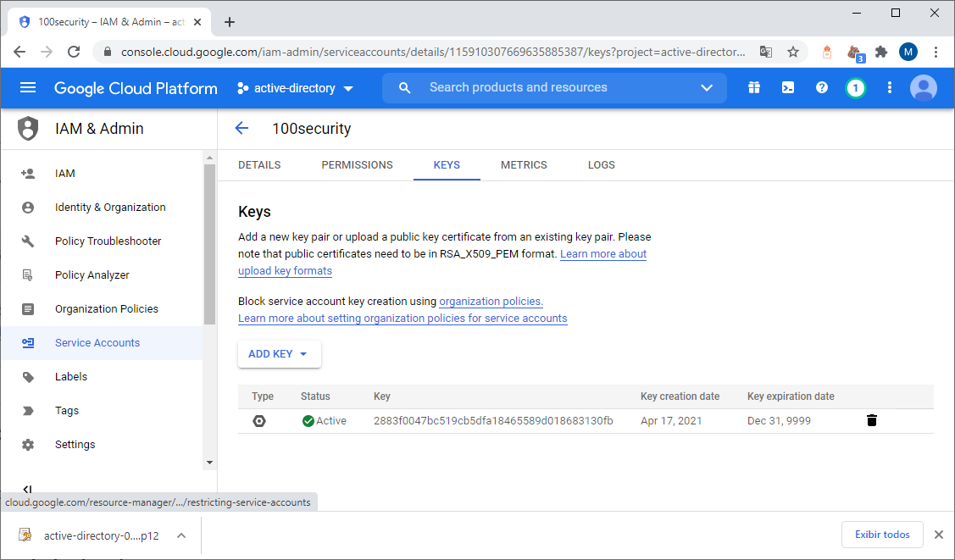
Task: Open the hamburger navigation menu
Action: pos(28,88)
